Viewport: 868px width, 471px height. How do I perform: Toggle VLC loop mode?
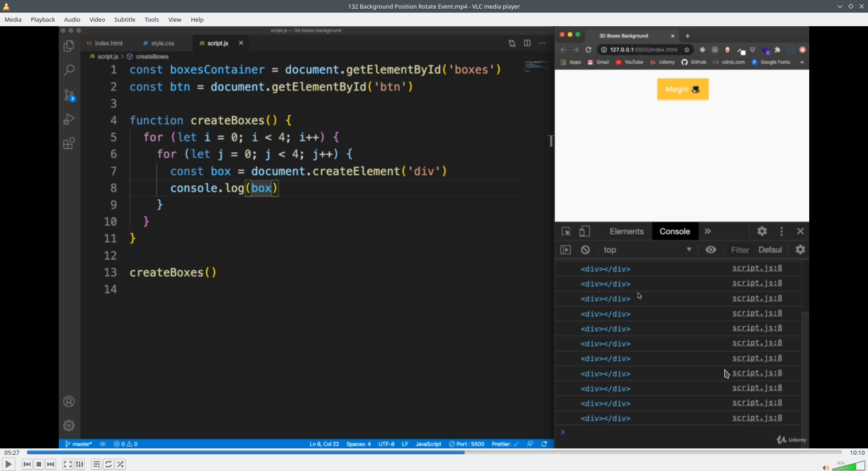[x=108, y=464]
